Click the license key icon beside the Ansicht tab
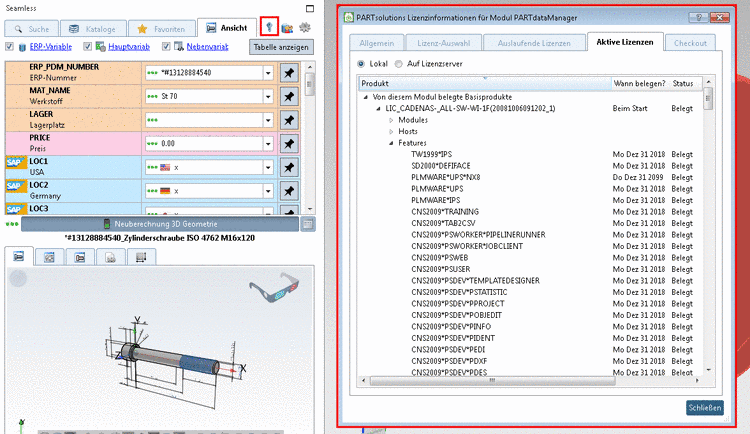 pos(269,27)
